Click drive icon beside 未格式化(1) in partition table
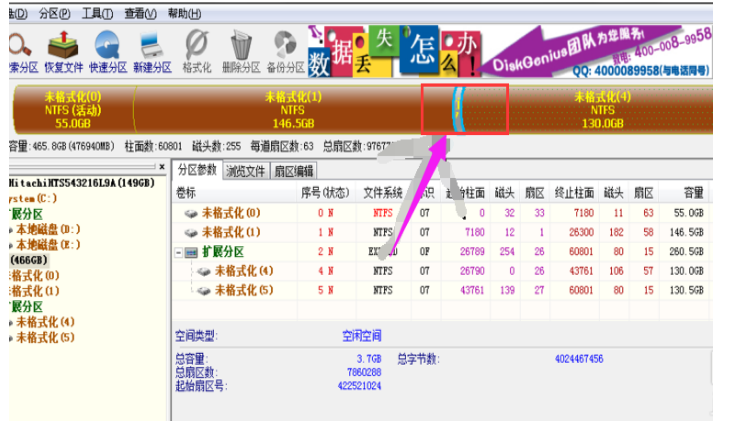The image size is (733, 421). (x=191, y=233)
